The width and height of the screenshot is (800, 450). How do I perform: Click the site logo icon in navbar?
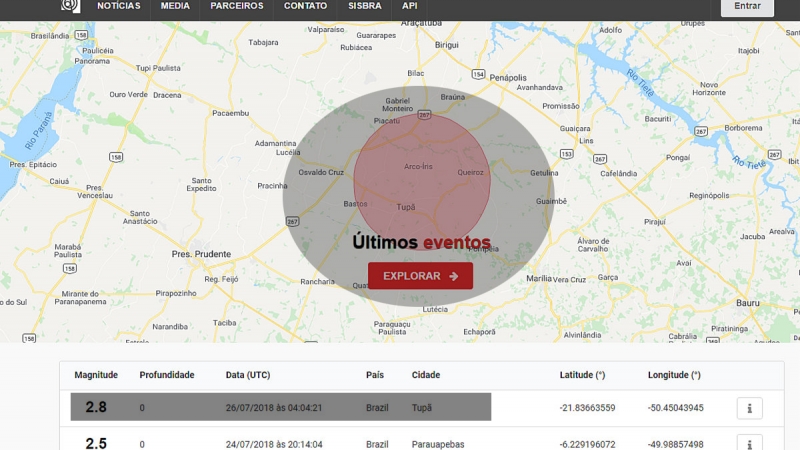click(x=69, y=5)
